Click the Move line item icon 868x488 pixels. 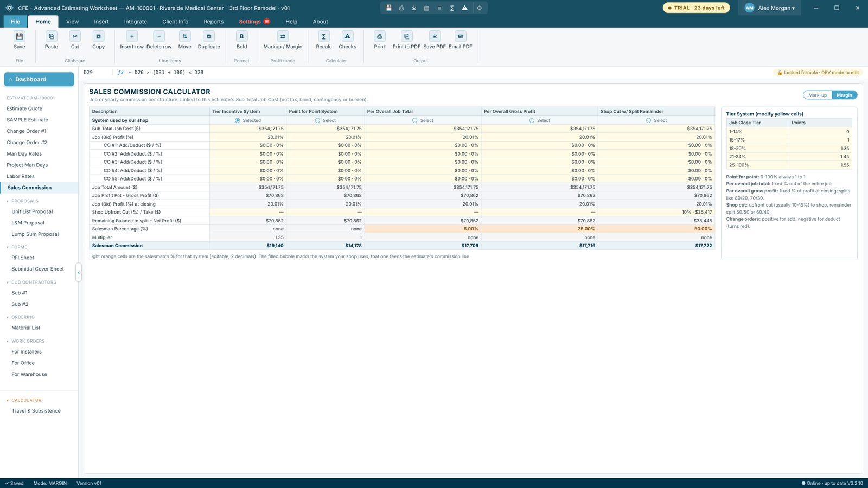[185, 36]
